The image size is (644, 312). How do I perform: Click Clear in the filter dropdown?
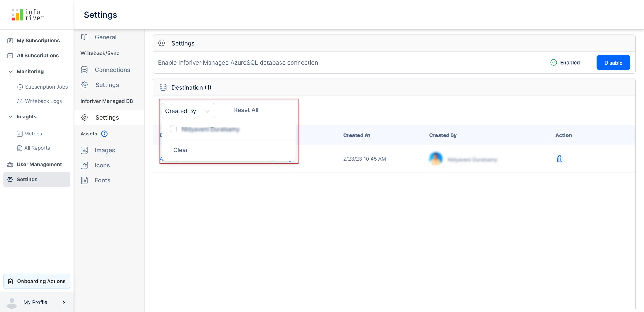[x=181, y=150]
